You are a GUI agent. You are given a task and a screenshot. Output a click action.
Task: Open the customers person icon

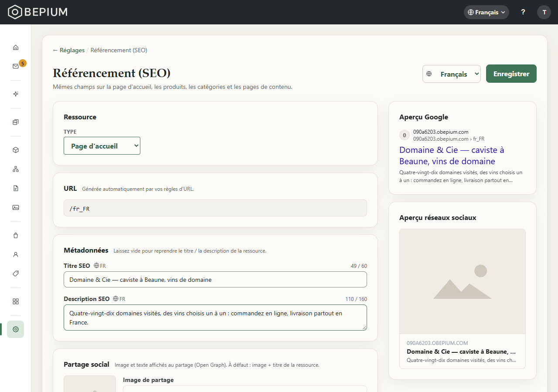pyautogui.click(x=16, y=254)
